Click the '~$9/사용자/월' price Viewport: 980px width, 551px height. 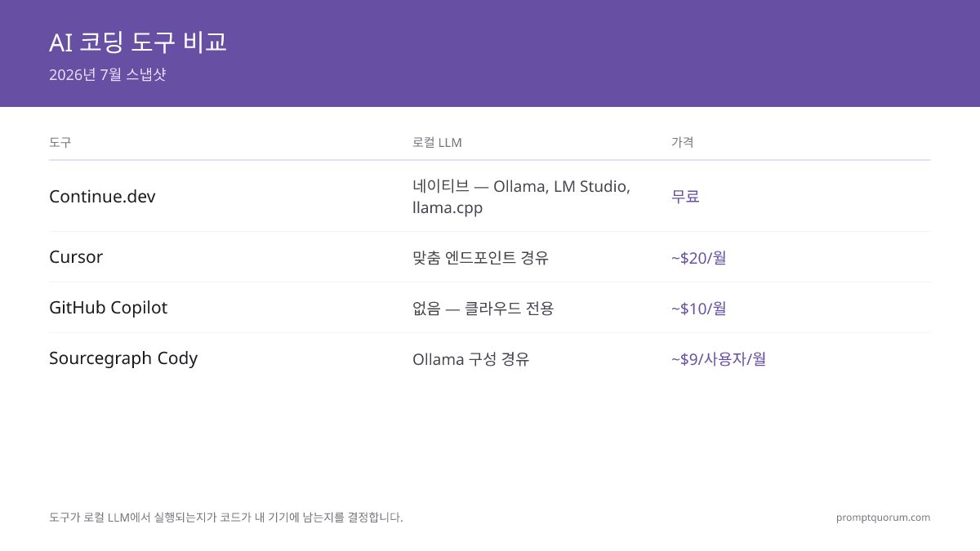[x=719, y=359]
